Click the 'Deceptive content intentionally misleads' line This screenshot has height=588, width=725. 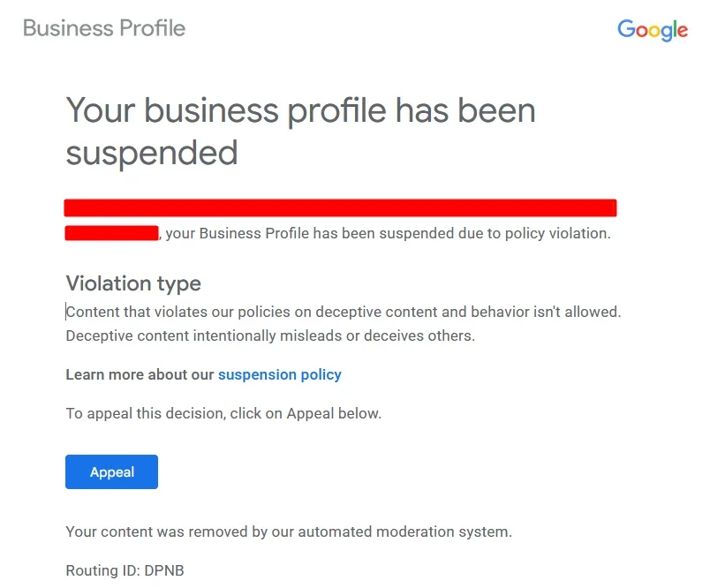pyautogui.click(x=270, y=335)
